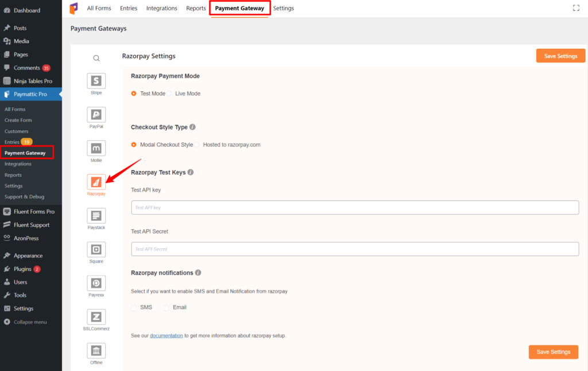The height and width of the screenshot is (371, 588).
Task: Select the Mollie gateway icon
Action: click(96, 148)
